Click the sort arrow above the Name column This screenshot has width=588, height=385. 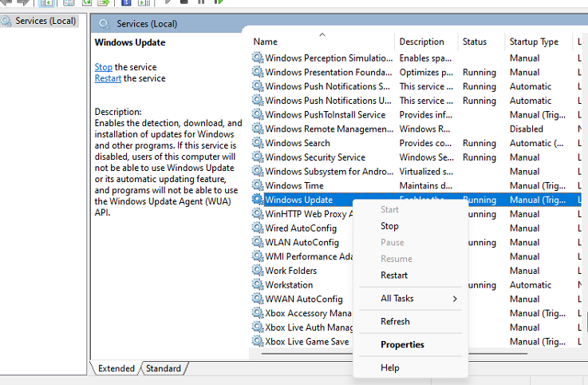click(322, 34)
